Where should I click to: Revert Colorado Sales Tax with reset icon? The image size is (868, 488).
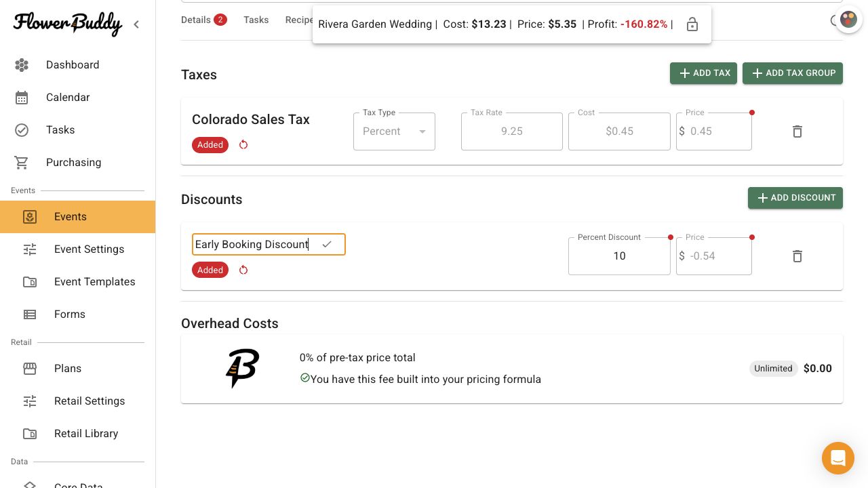(x=243, y=145)
